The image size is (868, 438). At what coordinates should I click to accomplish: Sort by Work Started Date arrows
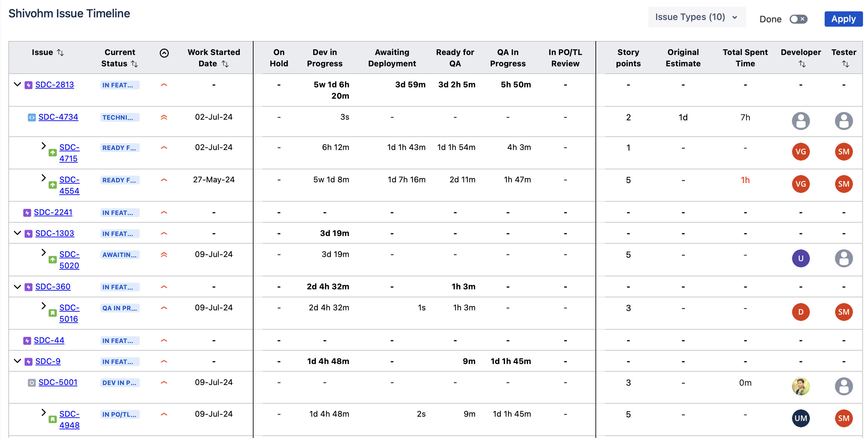tap(225, 64)
